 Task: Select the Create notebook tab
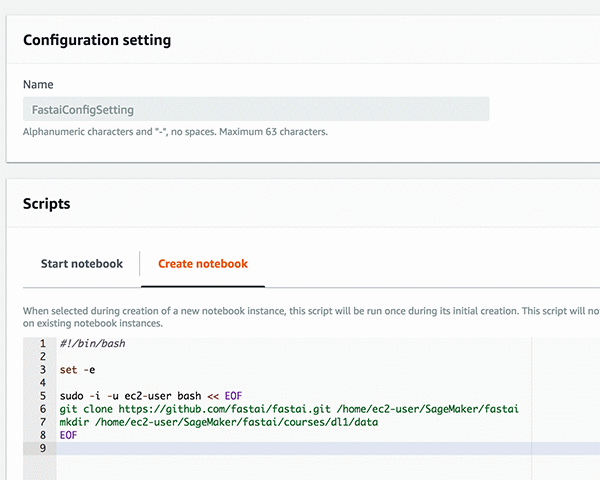point(203,264)
